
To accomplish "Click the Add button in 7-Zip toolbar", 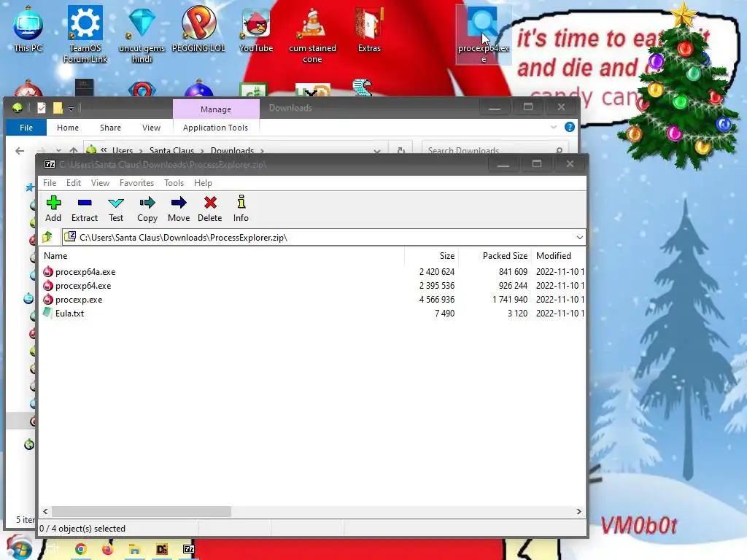I will pyautogui.click(x=53, y=209).
